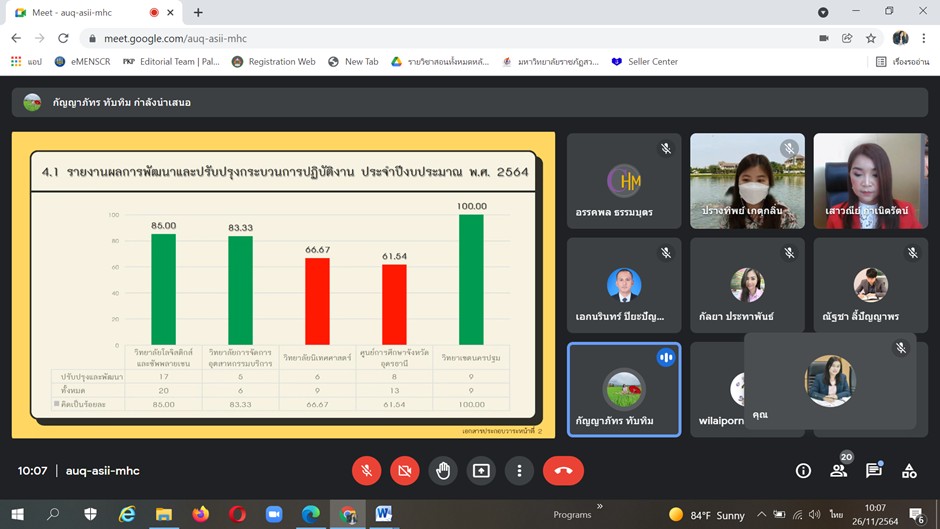Open the meeting details info icon
This screenshot has width=940, height=529.
803,471
